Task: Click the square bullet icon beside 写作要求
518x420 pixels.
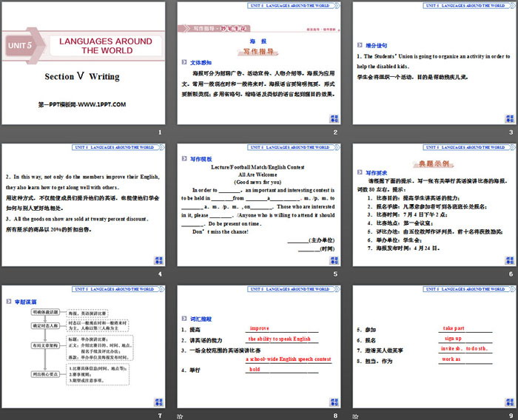Action: [x=360, y=172]
